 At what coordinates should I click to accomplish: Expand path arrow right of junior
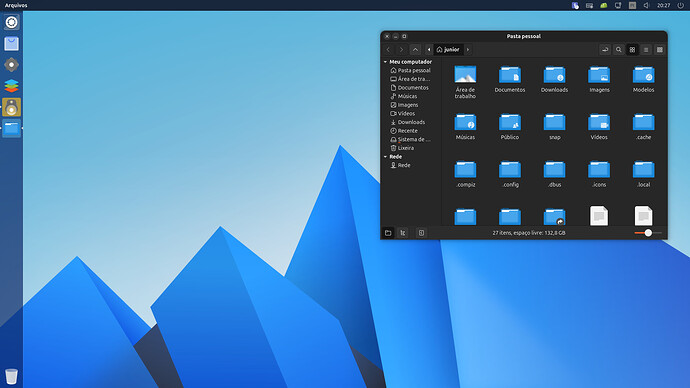[x=468, y=50]
